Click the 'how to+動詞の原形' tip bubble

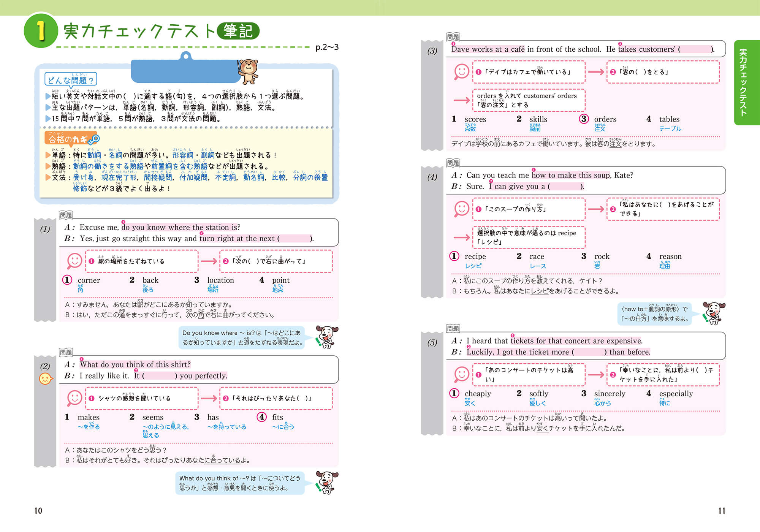[x=654, y=314]
